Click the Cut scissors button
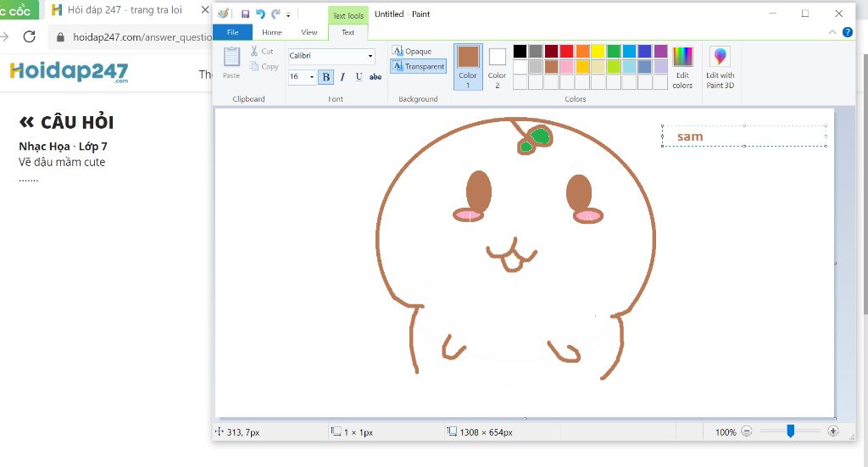This screenshot has width=868, height=467. [262, 51]
